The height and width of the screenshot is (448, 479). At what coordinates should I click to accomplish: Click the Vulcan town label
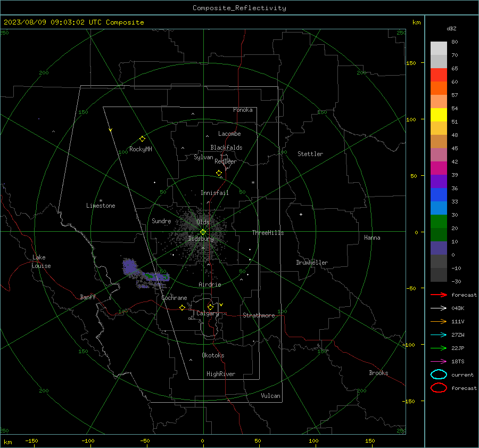pos(270,396)
